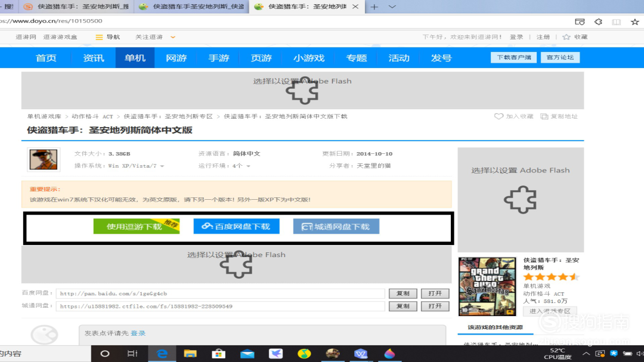Open the 专题 navigation item
Image resolution: width=644 pixels, height=362 pixels.
point(357,58)
